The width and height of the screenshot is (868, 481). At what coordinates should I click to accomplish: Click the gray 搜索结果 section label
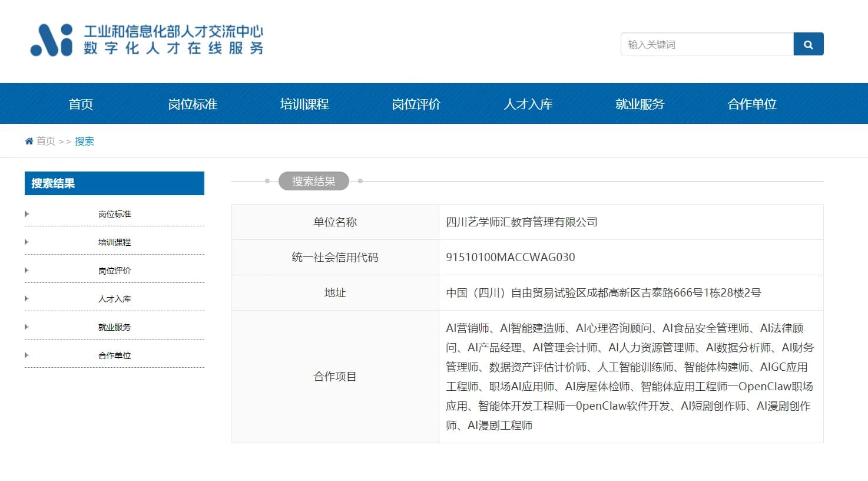point(314,181)
